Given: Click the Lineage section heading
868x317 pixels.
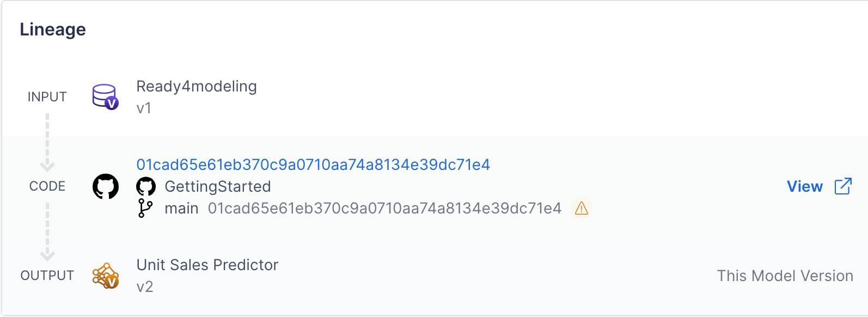Looking at the screenshot, I should click(53, 29).
